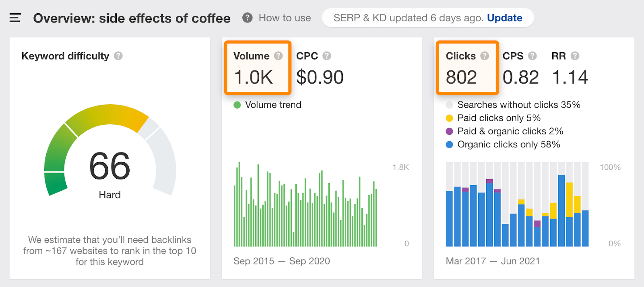Toggle Paid & organic clicks legend item
Screen dimensions: 644x287
[450, 131]
